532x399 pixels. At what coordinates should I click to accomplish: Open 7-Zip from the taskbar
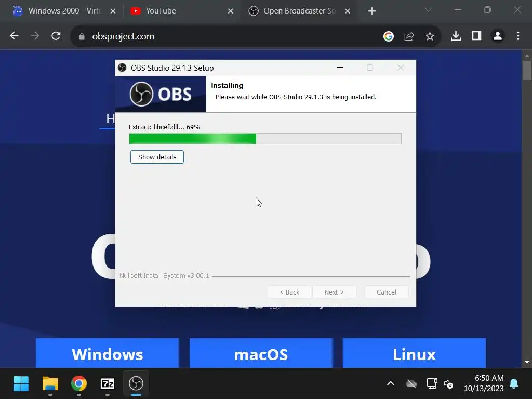108,384
